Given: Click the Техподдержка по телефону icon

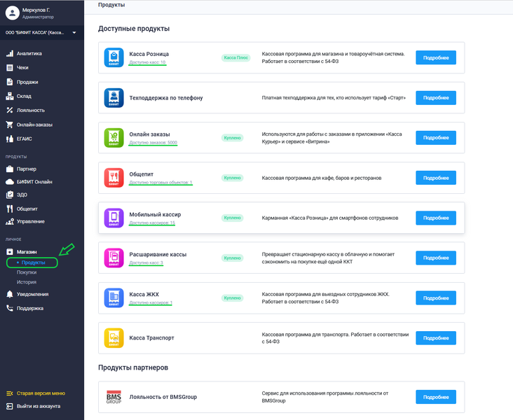Looking at the screenshot, I should click(x=114, y=97).
